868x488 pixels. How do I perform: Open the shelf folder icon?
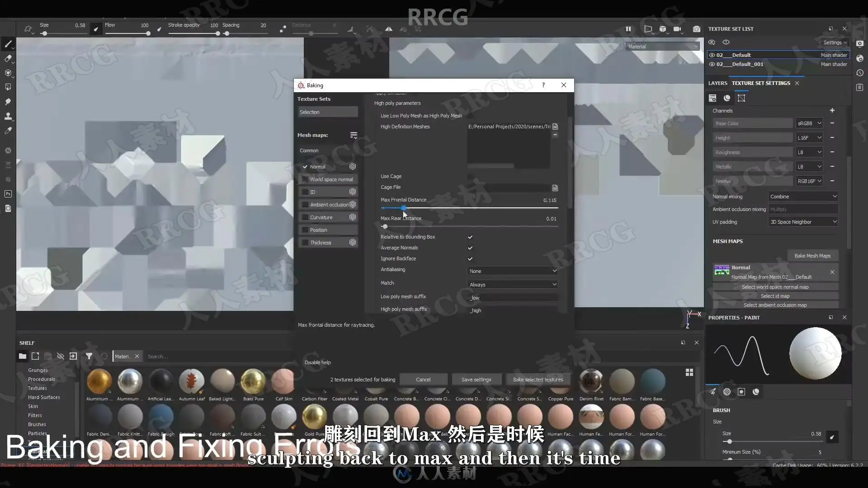22,356
